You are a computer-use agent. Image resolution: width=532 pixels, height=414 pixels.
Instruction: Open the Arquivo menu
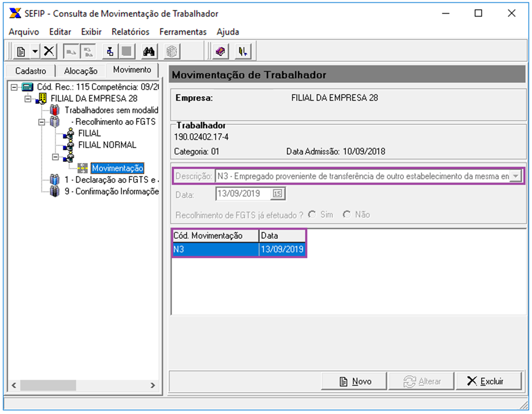[x=24, y=32]
